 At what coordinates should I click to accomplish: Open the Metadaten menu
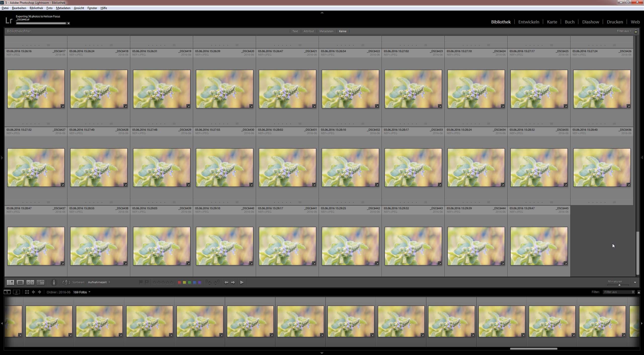click(63, 8)
